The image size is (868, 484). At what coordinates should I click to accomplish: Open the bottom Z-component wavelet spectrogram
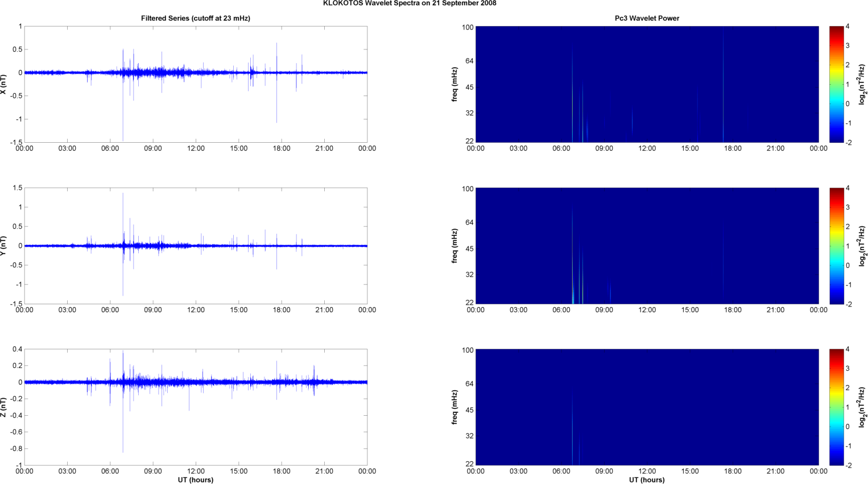pyautogui.click(x=647, y=407)
